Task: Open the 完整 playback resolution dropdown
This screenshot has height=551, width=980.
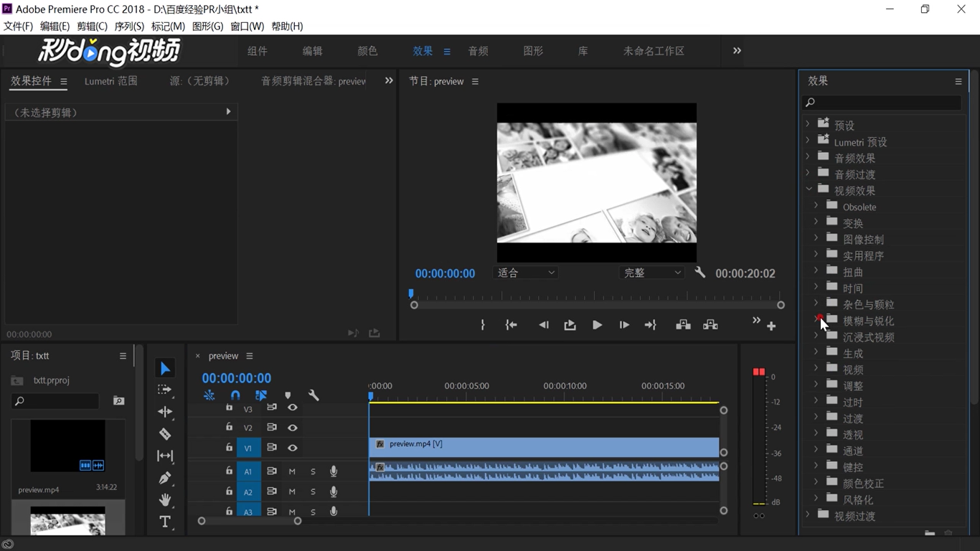Action: [652, 273]
